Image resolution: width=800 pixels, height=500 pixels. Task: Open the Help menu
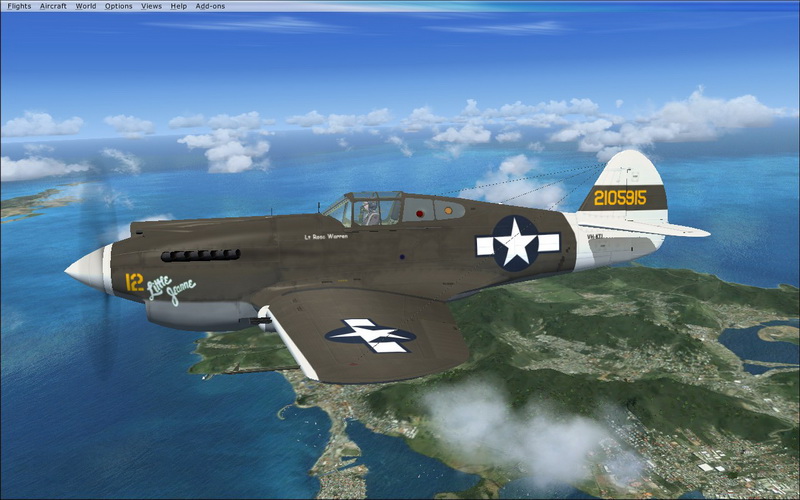coord(179,6)
